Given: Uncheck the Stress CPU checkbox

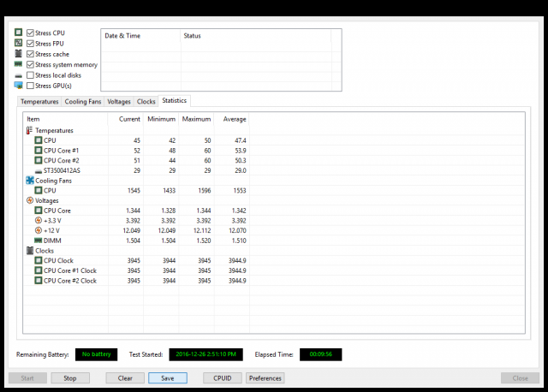Looking at the screenshot, I should [31, 33].
